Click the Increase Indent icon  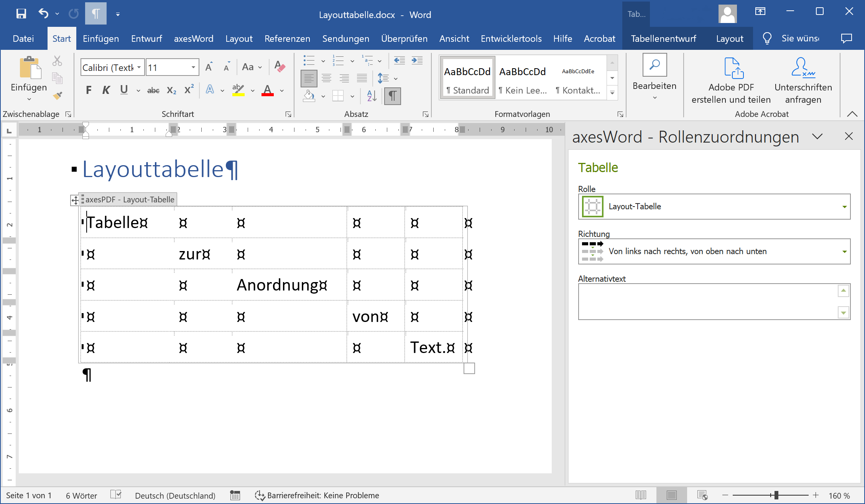click(x=417, y=61)
